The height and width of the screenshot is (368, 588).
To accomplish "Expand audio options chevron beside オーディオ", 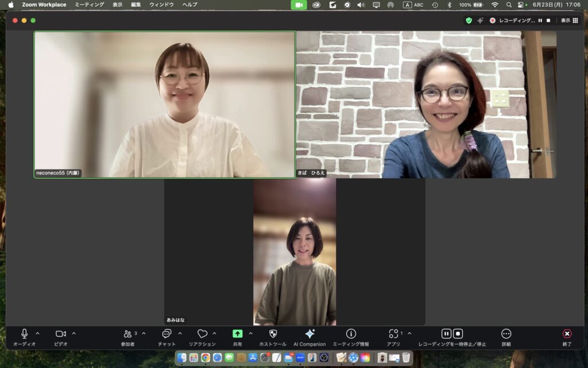I will click(38, 333).
